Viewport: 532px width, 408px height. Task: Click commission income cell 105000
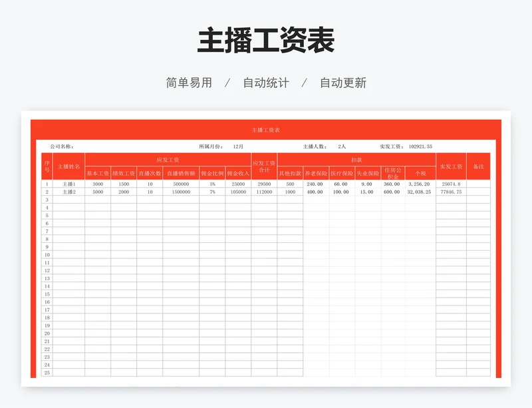[x=238, y=192]
